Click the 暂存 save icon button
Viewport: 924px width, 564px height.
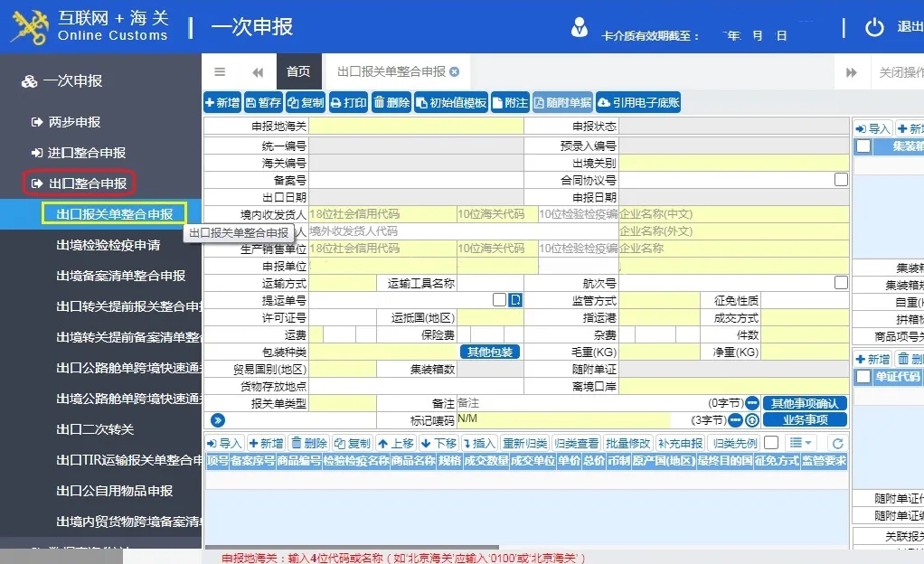pos(263,103)
